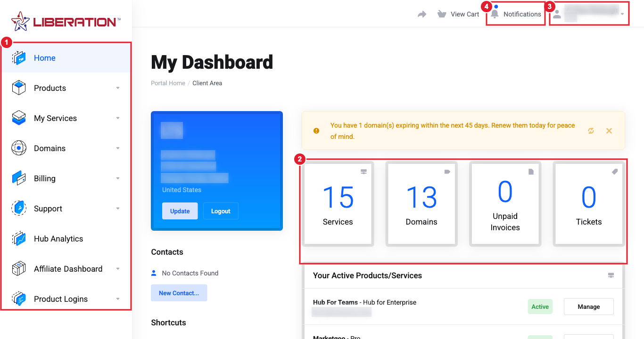Click the Support icon in sidebar
Image resolution: width=644 pixels, height=339 pixels.
[x=19, y=209]
